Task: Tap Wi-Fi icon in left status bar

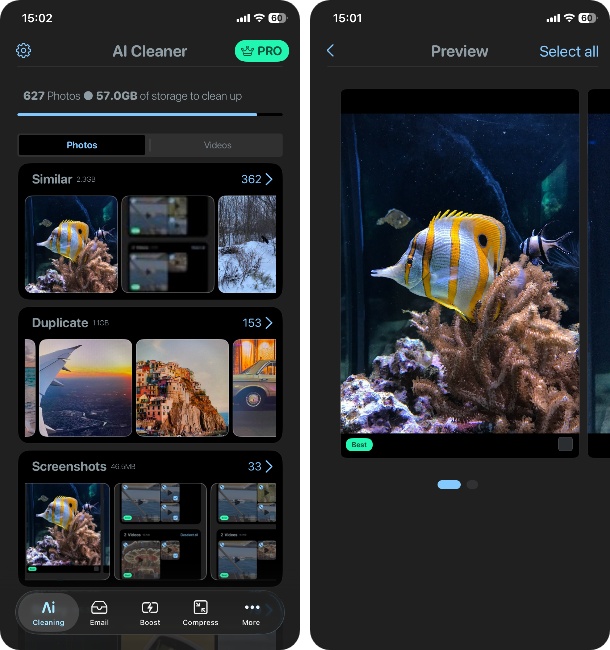Action: (259, 18)
